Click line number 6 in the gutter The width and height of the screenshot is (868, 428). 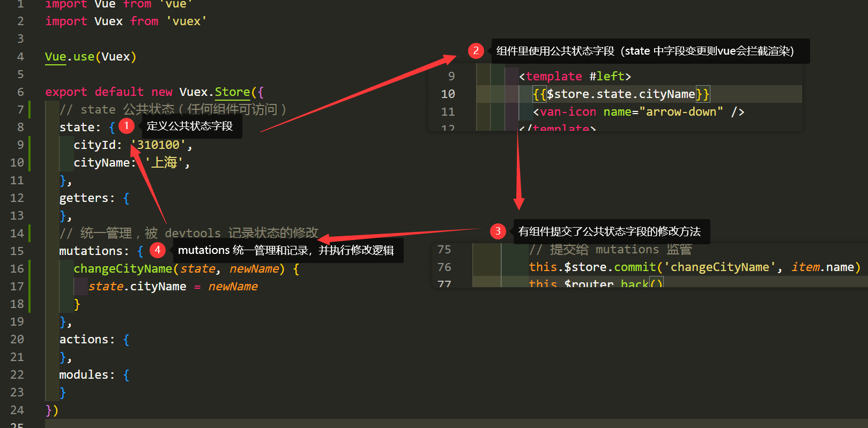(x=20, y=92)
